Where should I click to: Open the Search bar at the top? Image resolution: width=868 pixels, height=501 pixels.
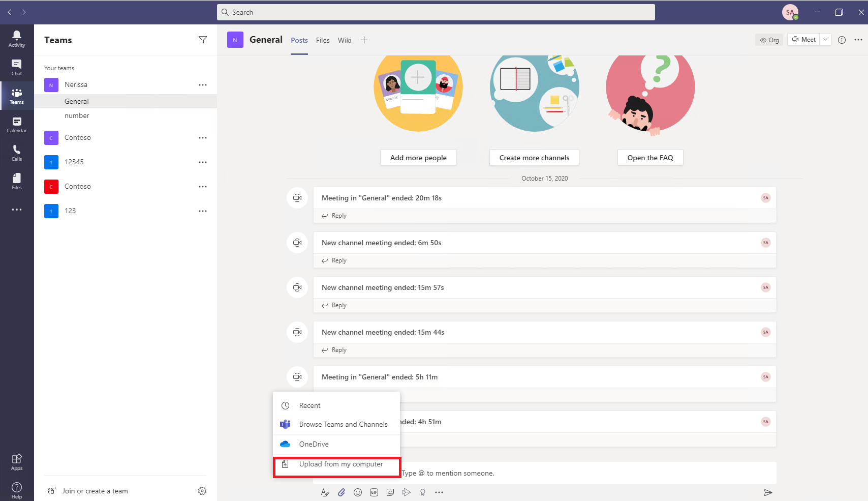[x=436, y=12]
